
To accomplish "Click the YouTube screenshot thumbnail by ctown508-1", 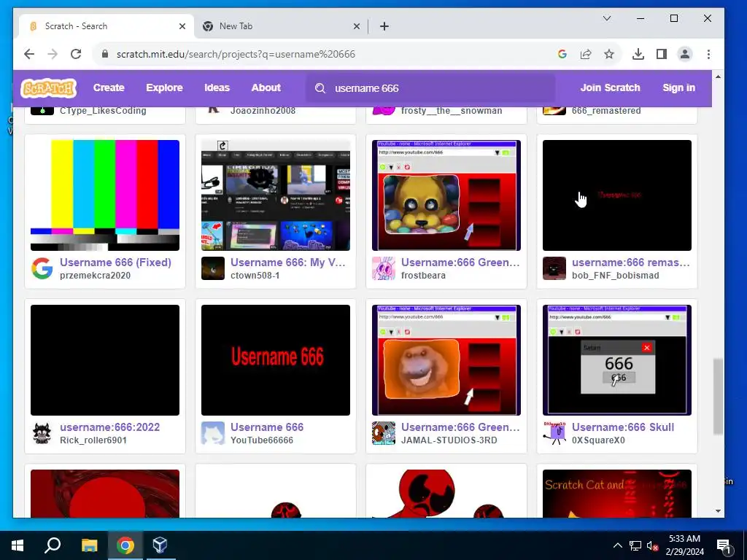I will click(275, 195).
